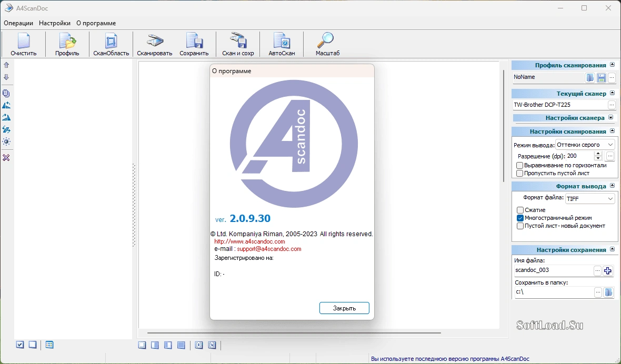Open the http://www.a4scandoc.com link
This screenshot has width=621, height=364.
(x=249, y=241)
